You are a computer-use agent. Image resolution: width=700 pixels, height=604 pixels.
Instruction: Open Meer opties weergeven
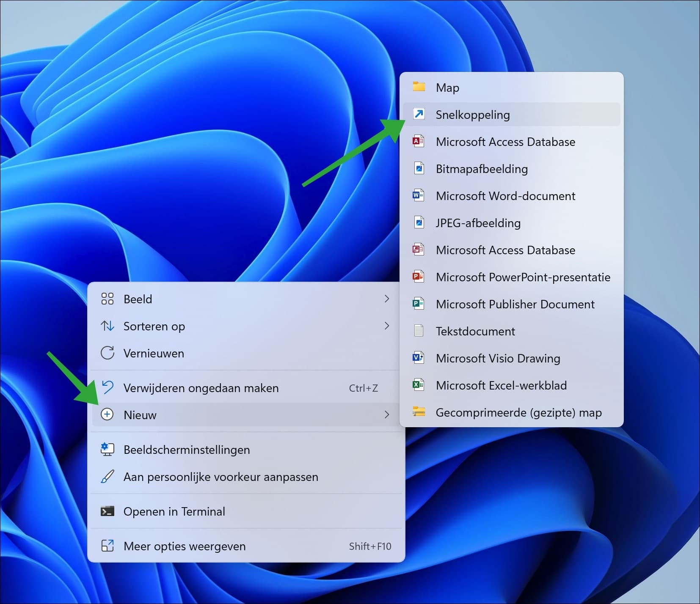coord(185,546)
